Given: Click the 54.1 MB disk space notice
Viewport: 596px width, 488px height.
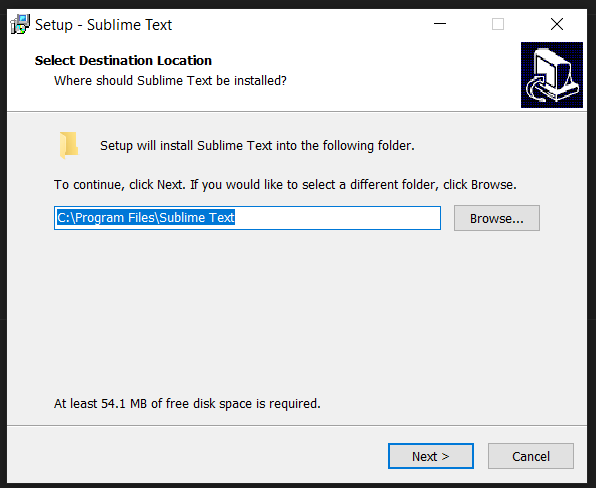Looking at the screenshot, I should pyautogui.click(x=187, y=404).
